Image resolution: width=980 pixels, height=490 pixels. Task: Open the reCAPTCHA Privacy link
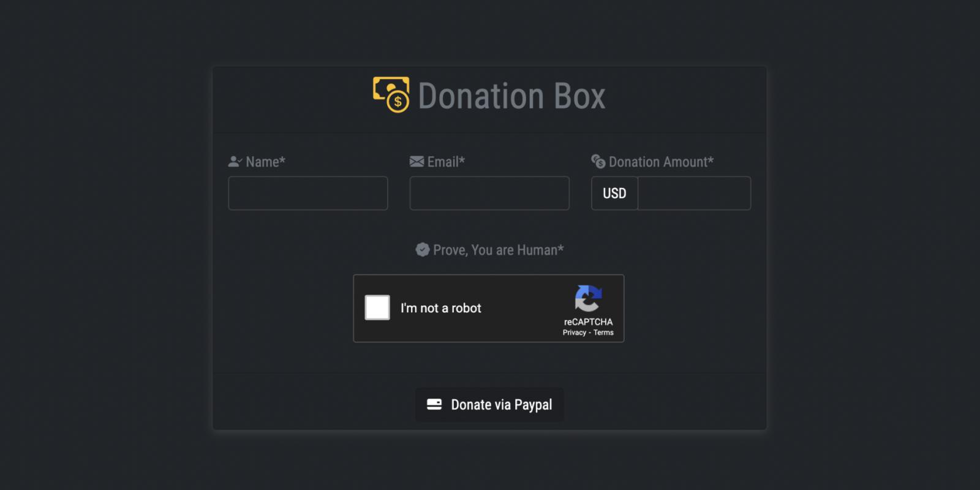(x=574, y=332)
